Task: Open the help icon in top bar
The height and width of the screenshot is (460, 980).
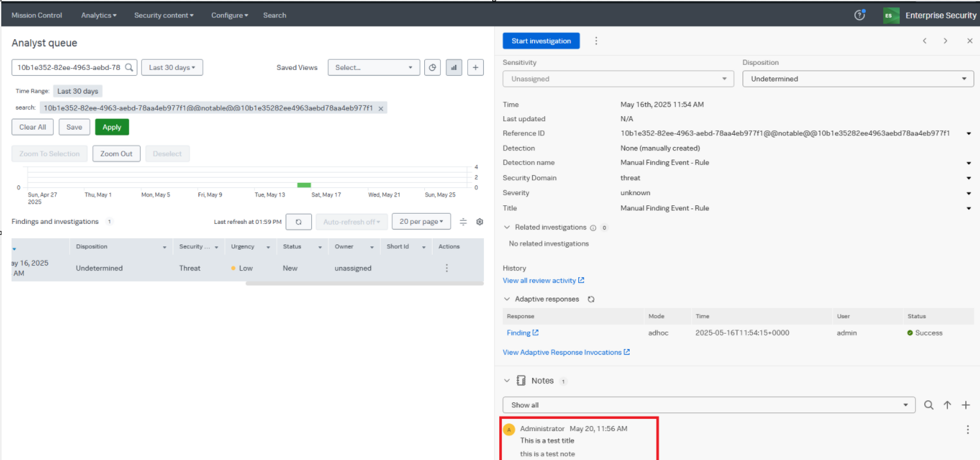Action: click(x=860, y=15)
